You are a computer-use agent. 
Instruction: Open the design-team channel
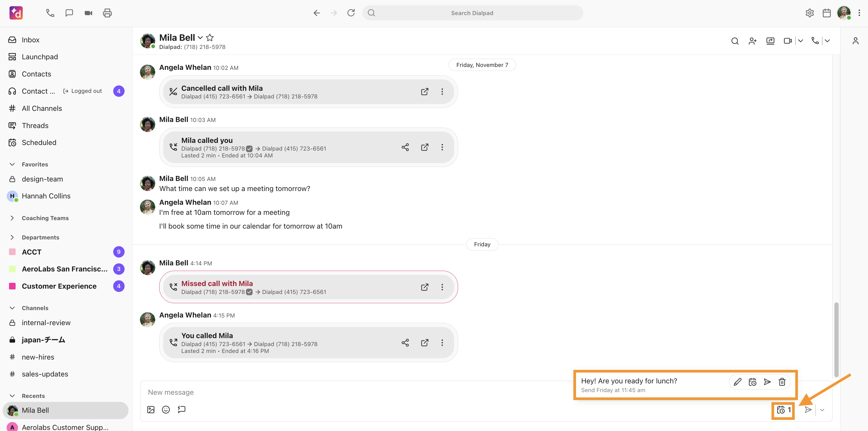pos(66,179)
